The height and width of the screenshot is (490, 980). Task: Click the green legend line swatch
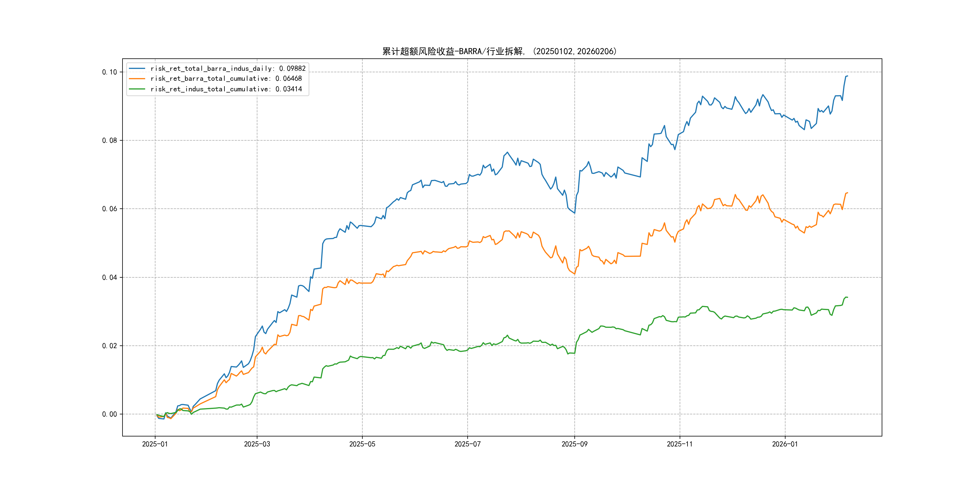pyautogui.click(x=137, y=89)
